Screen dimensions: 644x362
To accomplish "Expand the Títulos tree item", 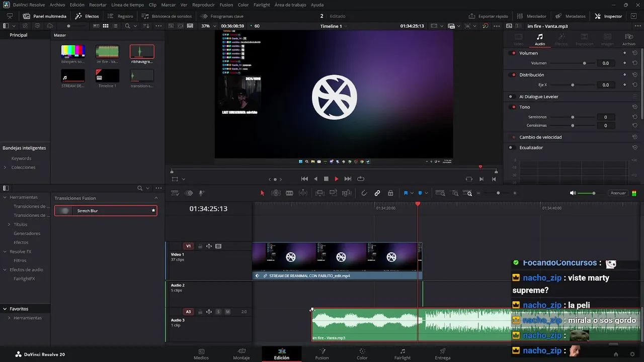I will (x=9, y=224).
